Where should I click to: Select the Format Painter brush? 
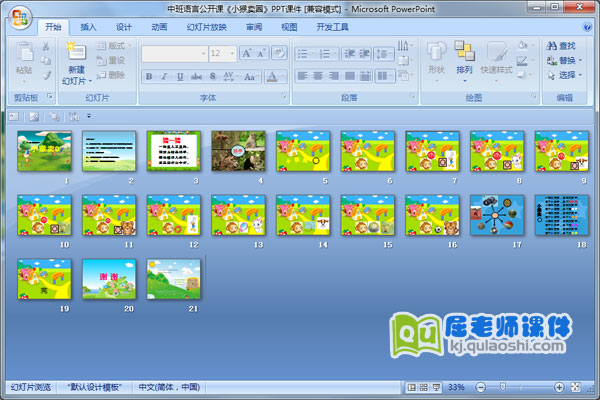click(46, 75)
